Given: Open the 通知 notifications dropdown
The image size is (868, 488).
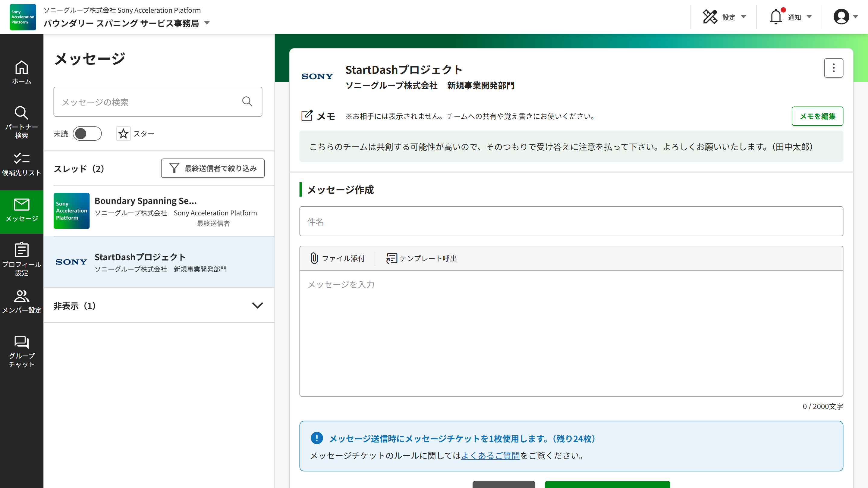Looking at the screenshot, I should click(x=791, y=17).
